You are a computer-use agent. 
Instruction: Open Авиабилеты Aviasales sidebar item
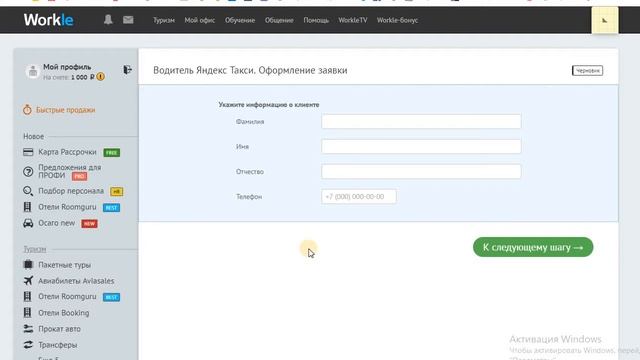pyautogui.click(x=76, y=281)
